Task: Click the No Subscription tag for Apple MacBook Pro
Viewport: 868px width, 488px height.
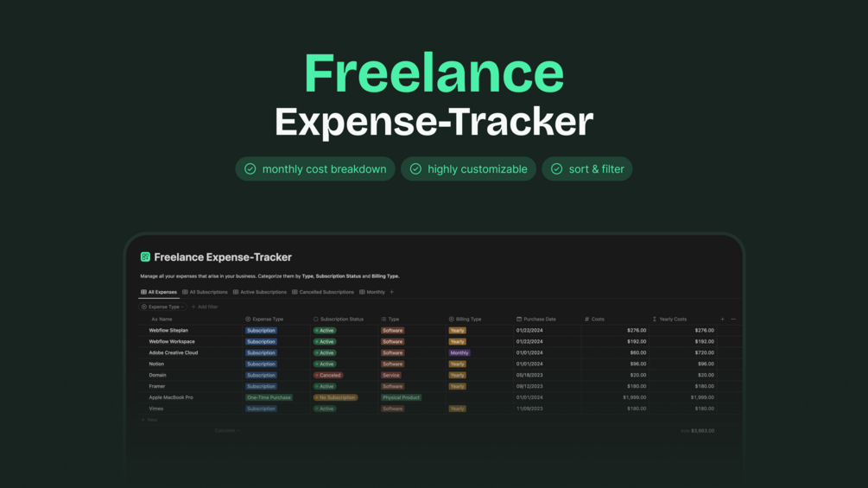Action: click(x=335, y=397)
